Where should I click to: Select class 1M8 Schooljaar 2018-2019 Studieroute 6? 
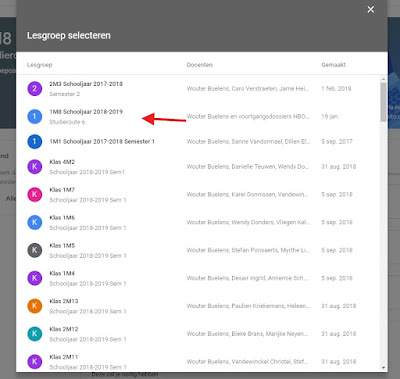coord(198,116)
